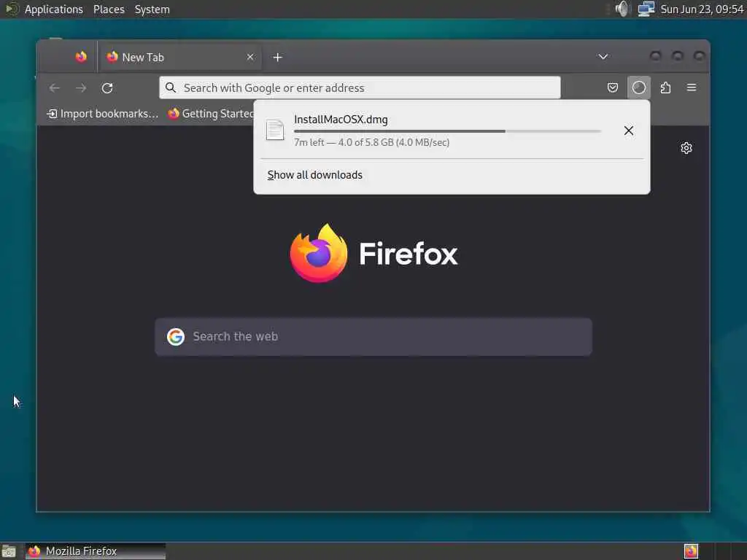Open the Firefox hamburger application menu
The height and width of the screenshot is (560, 747).
pos(692,87)
